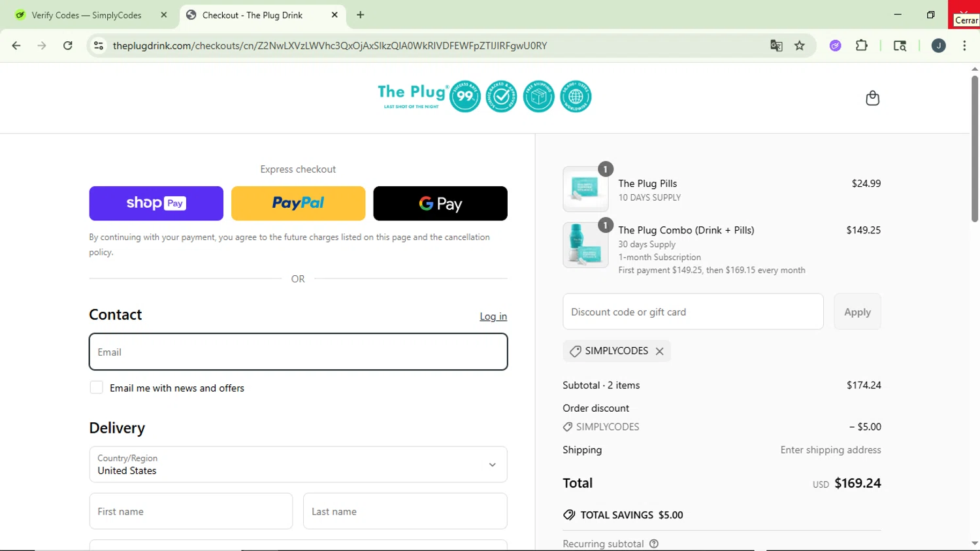Screen dimensions: 980x551
Task: Click the page vertical scrollbar
Action: 975,149
